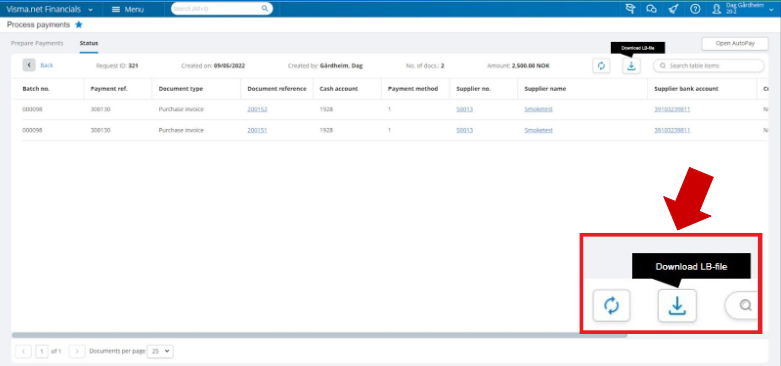Click the back chevron button
Screen dimensions: 781x366
pyautogui.click(x=29, y=65)
